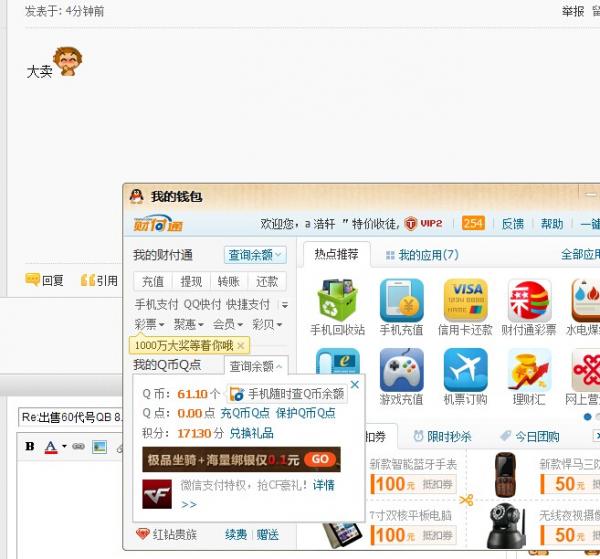Close the Q币 balance popup
The width and height of the screenshot is (600, 559).
pos(355,385)
